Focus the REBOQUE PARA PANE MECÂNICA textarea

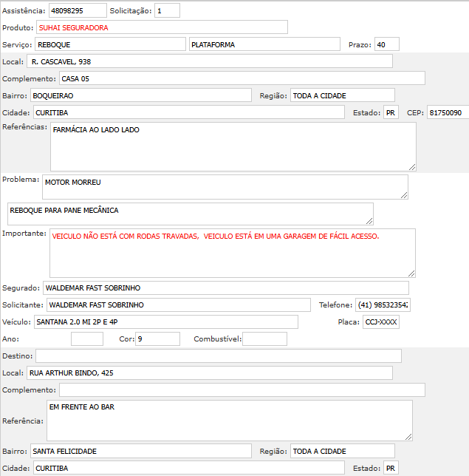[x=191, y=214]
